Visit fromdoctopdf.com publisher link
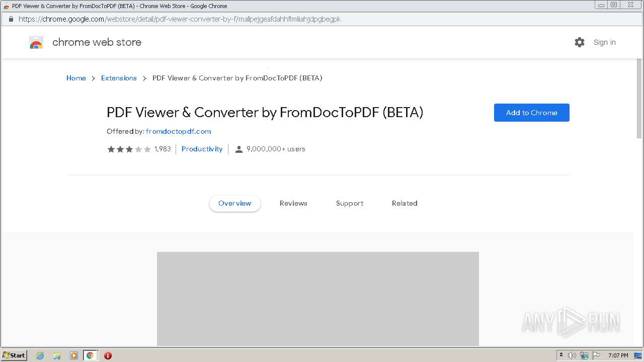Screen dimensions: 644x362 [178, 131]
